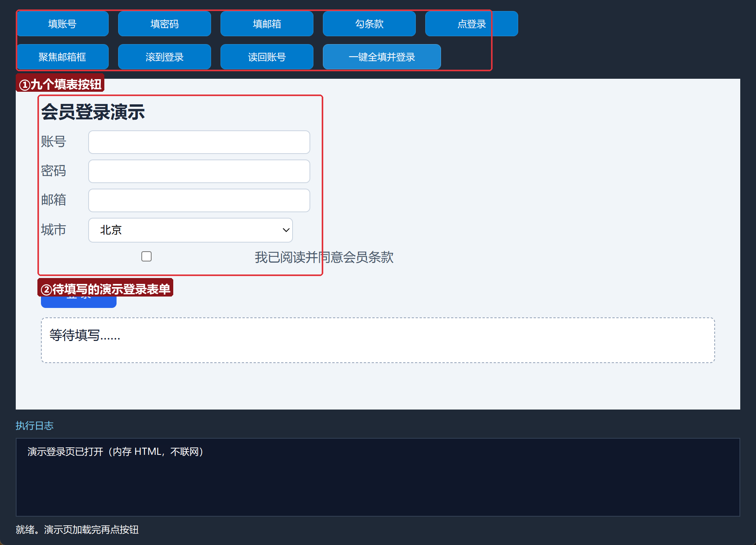Click the 勾条款 button

tap(369, 24)
